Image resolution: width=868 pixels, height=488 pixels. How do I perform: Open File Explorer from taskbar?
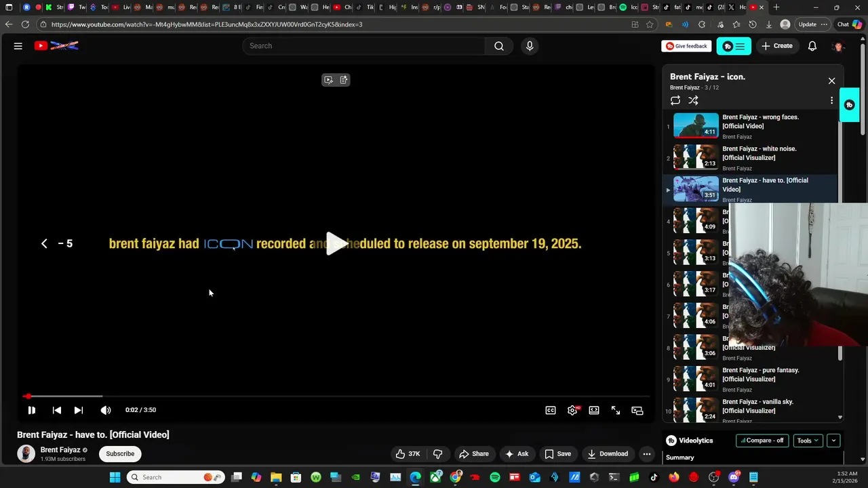276,477
